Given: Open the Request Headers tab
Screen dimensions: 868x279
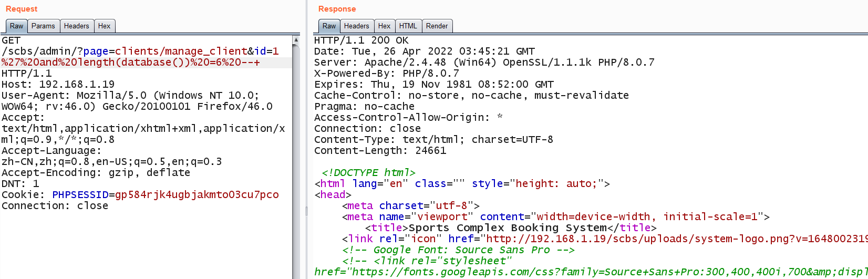Looking at the screenshot, I should point(77,26).
